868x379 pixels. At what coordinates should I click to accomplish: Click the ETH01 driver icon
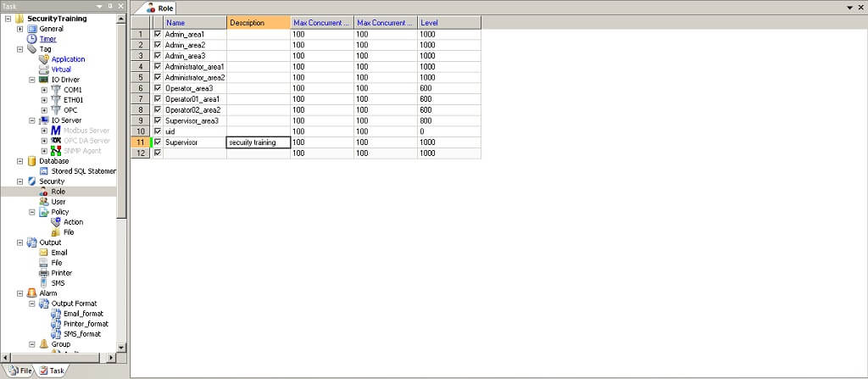coord(55,100)
